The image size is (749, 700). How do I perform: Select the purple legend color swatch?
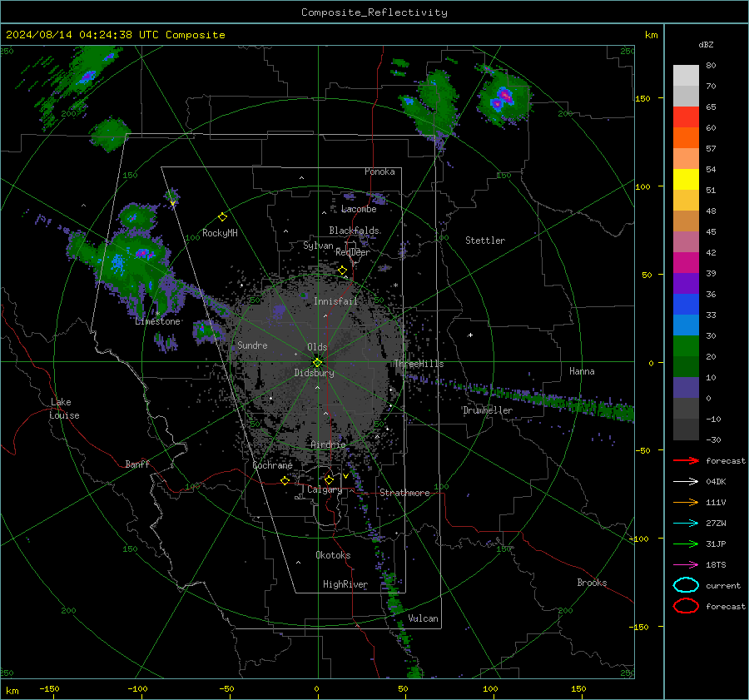686,283
